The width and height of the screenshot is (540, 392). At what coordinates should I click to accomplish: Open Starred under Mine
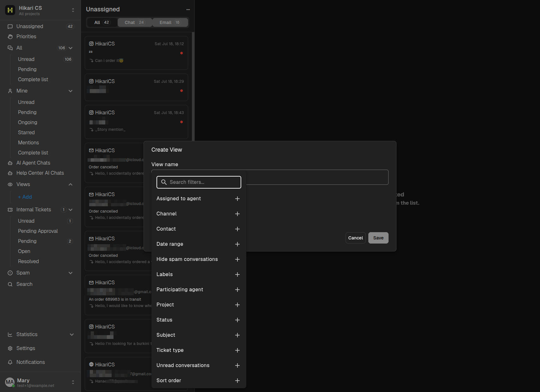[26, 133]
